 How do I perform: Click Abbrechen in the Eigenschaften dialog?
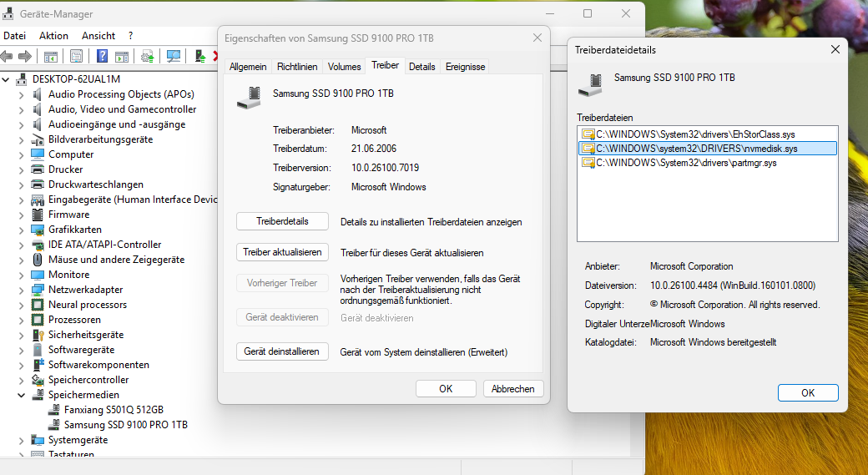pos(513,389)
